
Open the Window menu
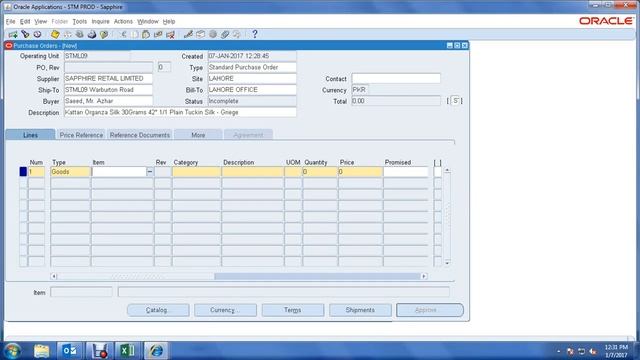click(147, 21)
